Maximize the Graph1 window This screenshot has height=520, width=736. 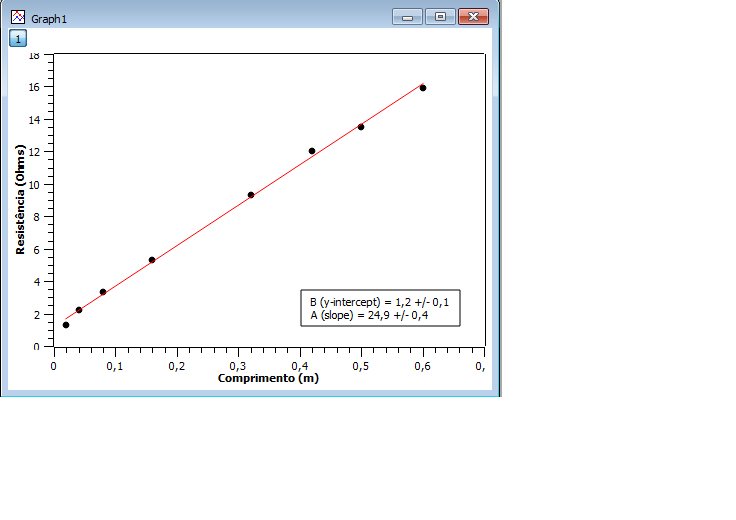tap(440, 17)
